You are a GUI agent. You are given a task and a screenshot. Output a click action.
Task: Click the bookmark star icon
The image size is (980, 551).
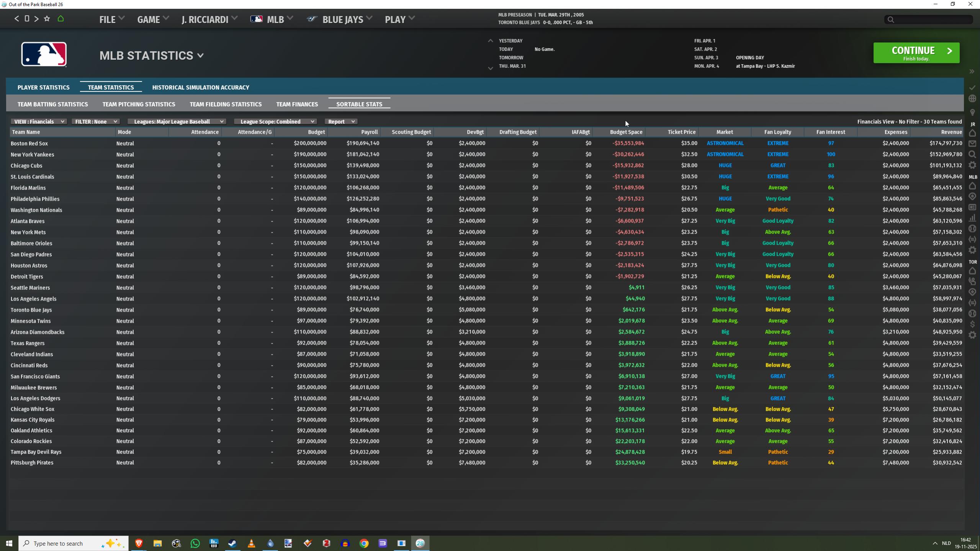[x=47, y=18]
